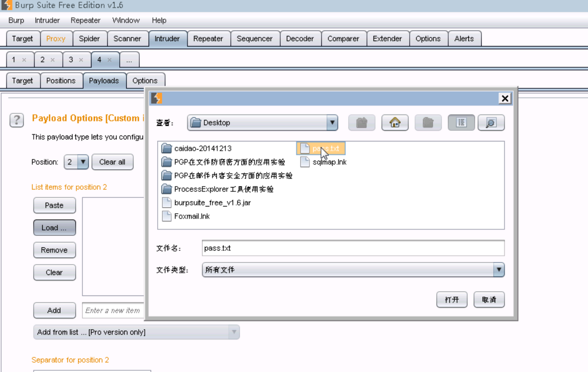The image size is (588, 372).
Task: Switch to Details view icon
Action: tap(491, 123)
